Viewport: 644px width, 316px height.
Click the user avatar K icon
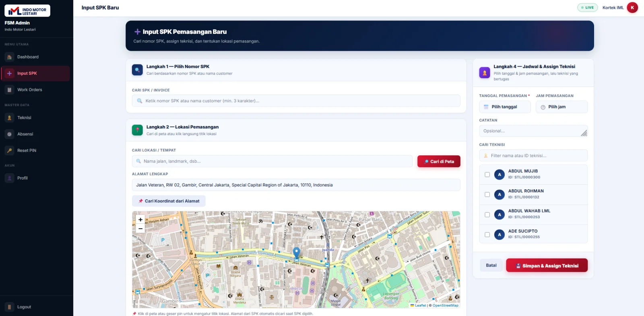(632, 8)
